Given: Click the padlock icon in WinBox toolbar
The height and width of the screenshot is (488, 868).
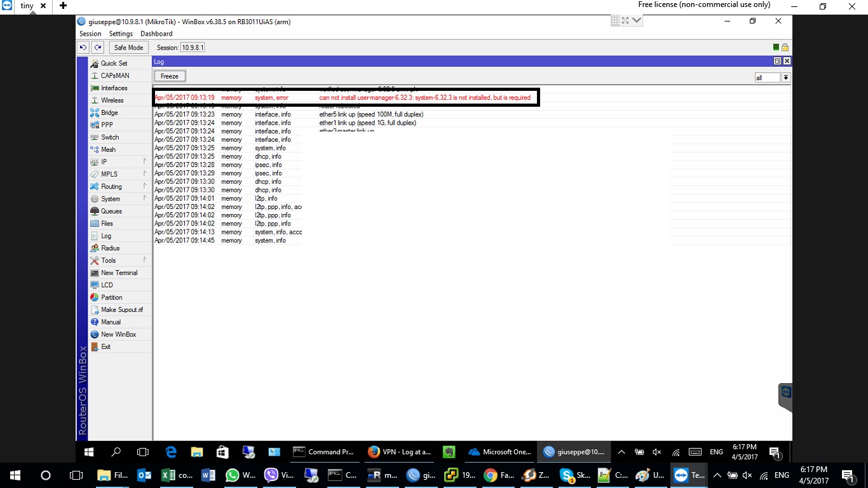Looking at the screenshot, I should coord(785,47).
